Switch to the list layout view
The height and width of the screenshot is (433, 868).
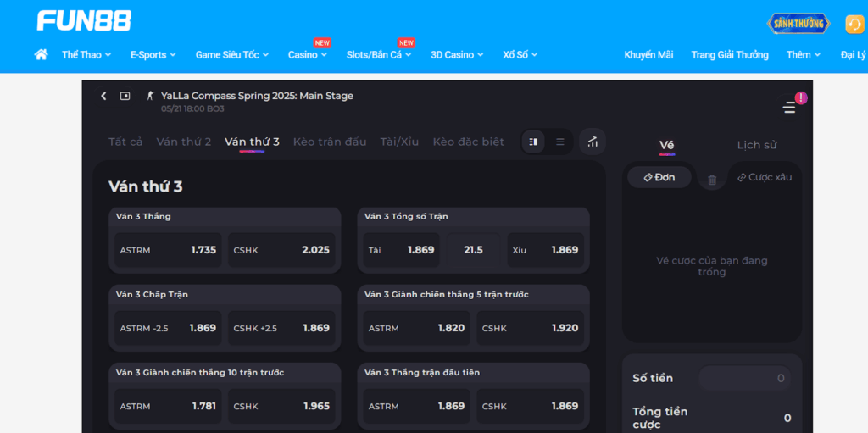[x=560, y=142]
